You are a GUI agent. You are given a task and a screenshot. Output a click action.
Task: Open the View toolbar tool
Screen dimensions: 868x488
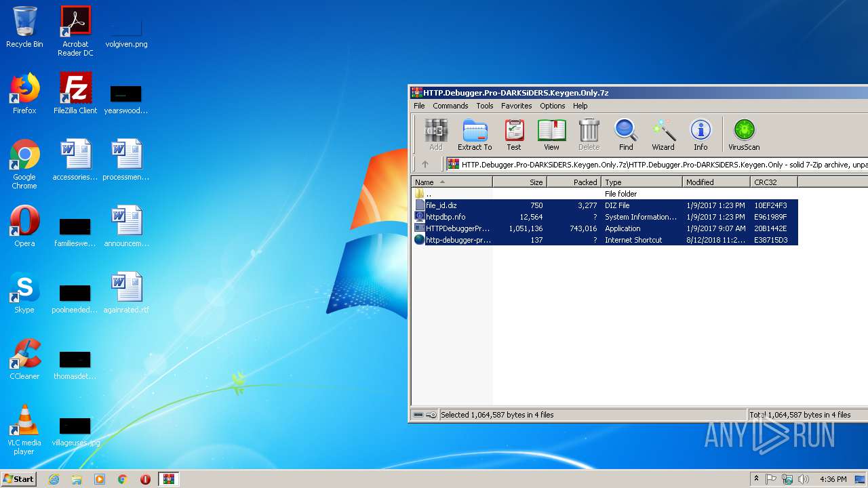point(552,134)
